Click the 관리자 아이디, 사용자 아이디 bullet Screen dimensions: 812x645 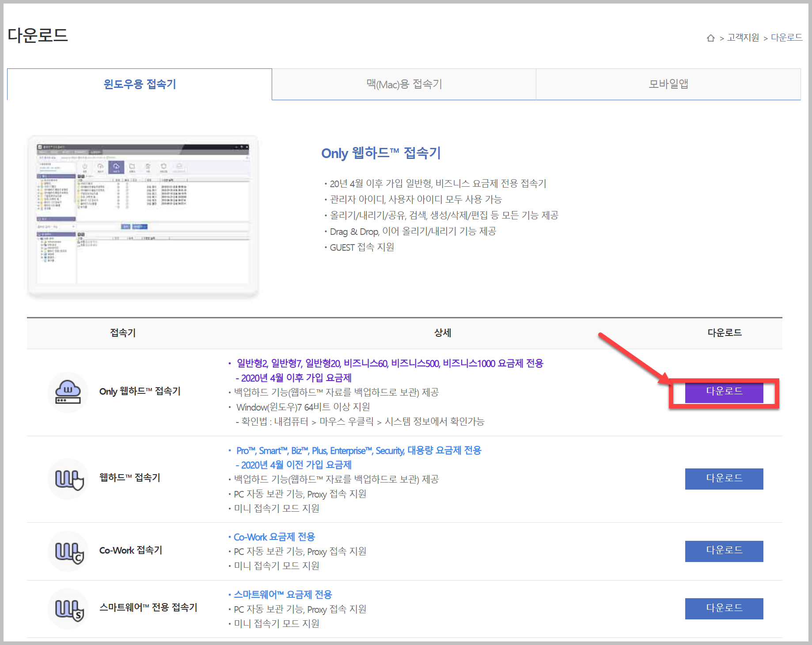pyautogui.click(x=416, y=200)
